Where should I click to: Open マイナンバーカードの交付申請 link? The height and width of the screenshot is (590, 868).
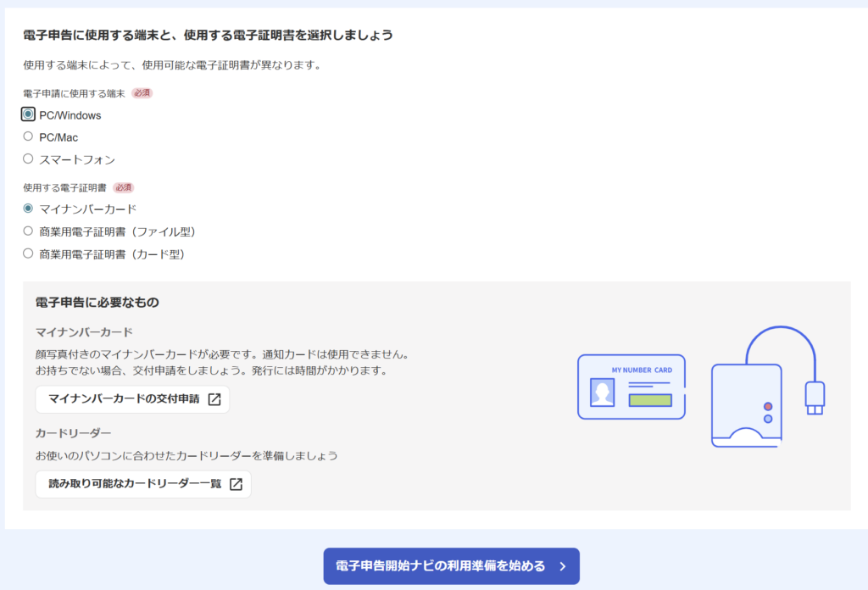click(124, 399)
